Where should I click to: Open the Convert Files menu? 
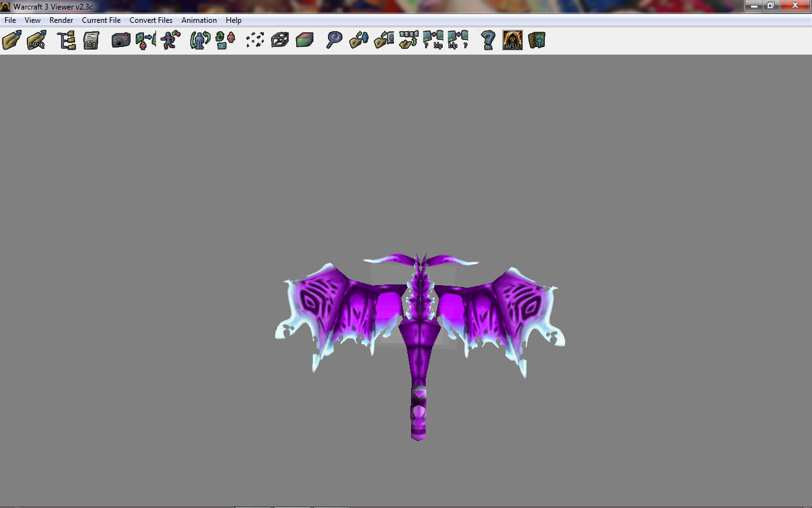151,20
